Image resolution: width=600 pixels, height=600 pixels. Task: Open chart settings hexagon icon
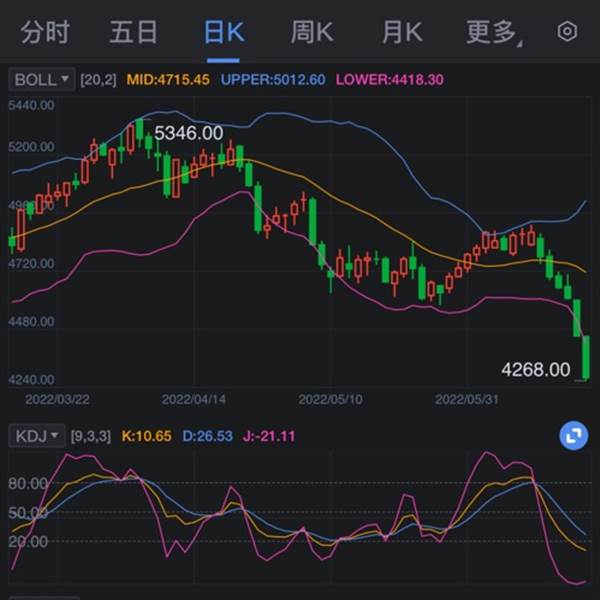(x=567, y=31)
